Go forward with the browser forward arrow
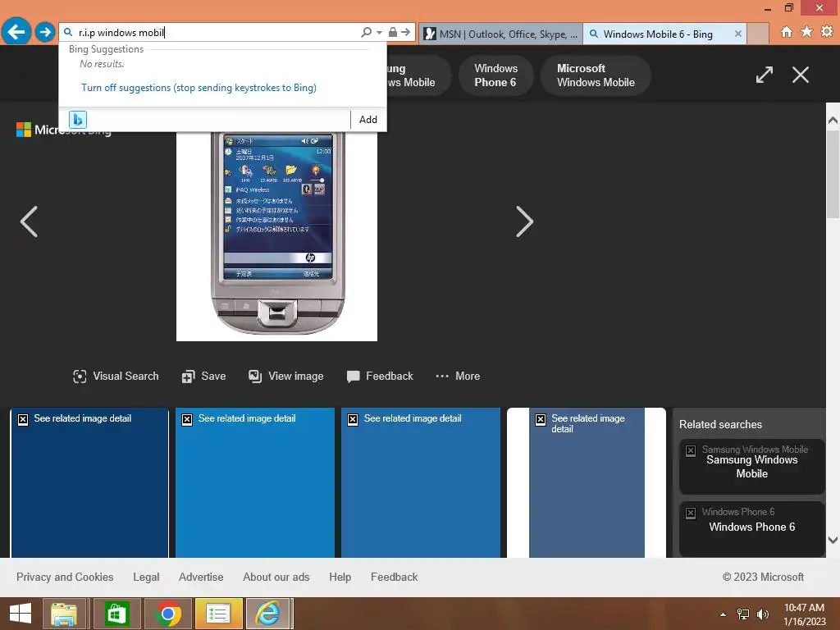Viewport: 840px width, 630px height. tap(45, 32)
